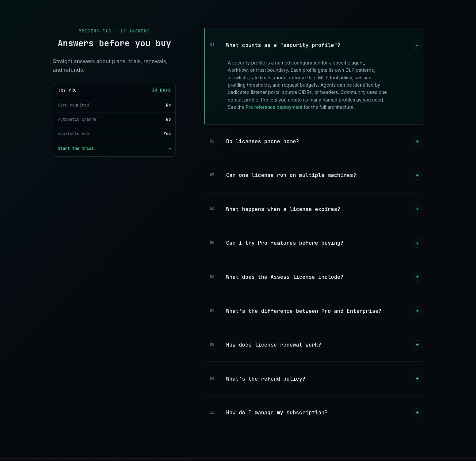The width and height of the screenshot is (476, 461).
Task: Expand "Do licenses phone home?" question
Action: click(x=314, y=142)
